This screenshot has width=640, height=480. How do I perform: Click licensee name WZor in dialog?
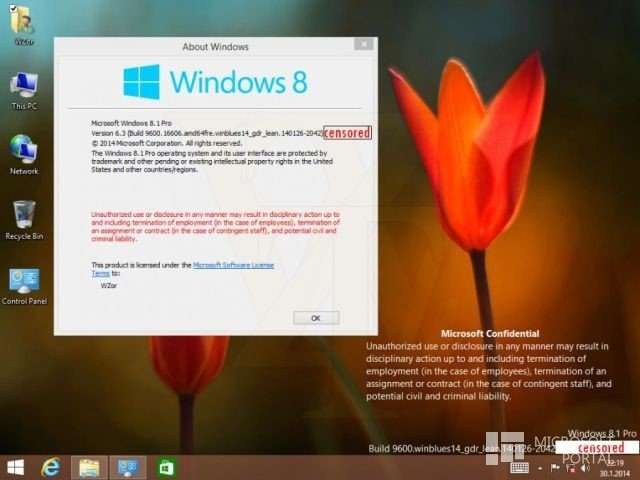(x=109, y=286)
